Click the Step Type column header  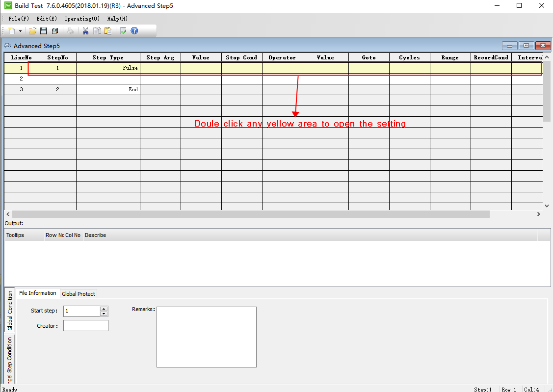108,57
